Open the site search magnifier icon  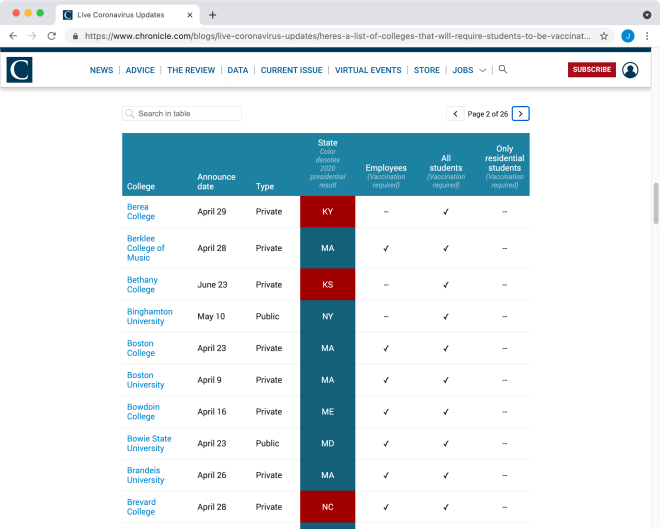(x=503, y=69)
